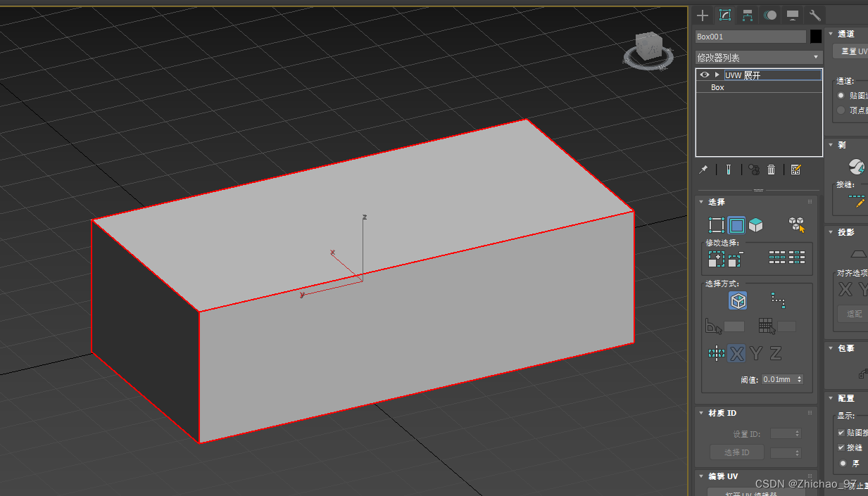Select UVW 展开 in the modifier stack
The image size is (868, 496).
(773, 75)
